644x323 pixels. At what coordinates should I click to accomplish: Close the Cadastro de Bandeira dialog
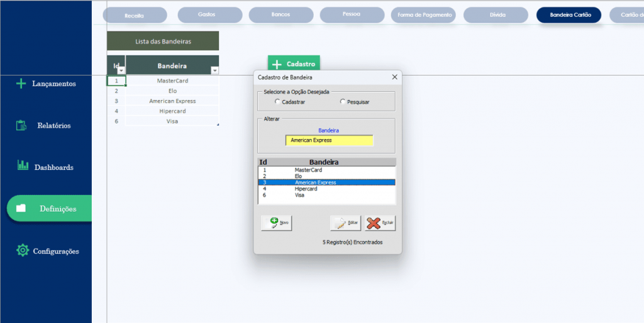click(394, 77)
